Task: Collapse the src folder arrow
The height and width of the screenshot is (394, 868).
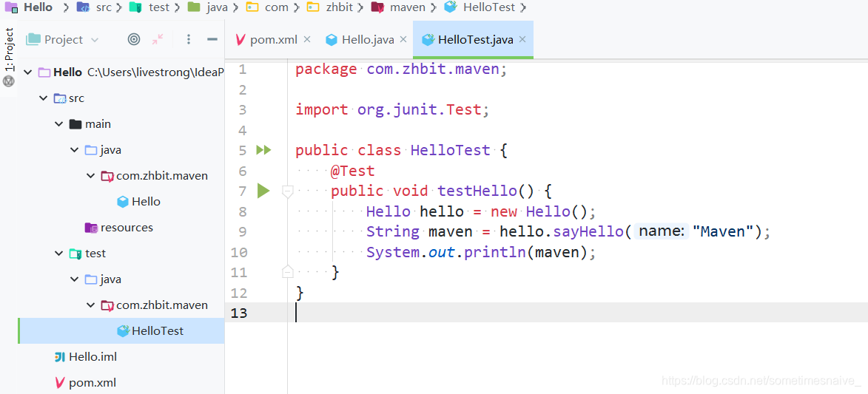Action: tap(43, 98)
